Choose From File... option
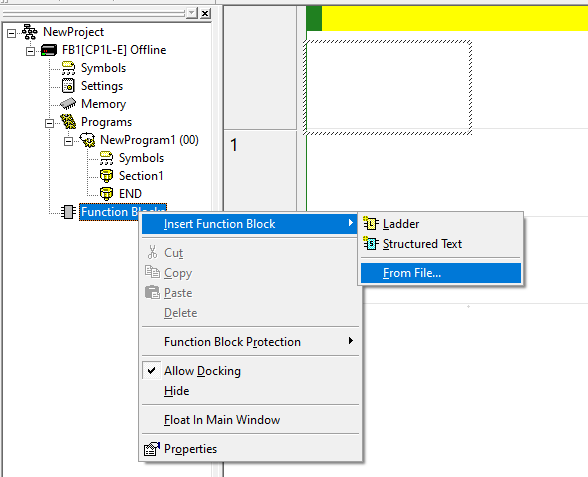Viewport: 588px width, 477px height. [x=441, y=273]
